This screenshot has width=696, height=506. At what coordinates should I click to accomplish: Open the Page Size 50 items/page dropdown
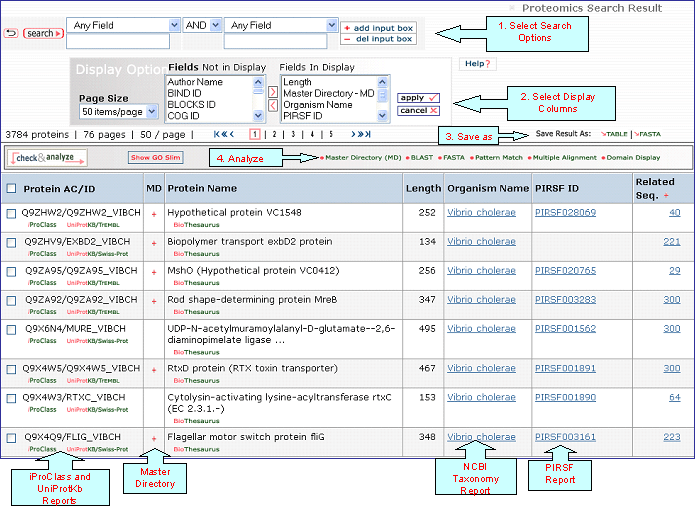(117, 111)
